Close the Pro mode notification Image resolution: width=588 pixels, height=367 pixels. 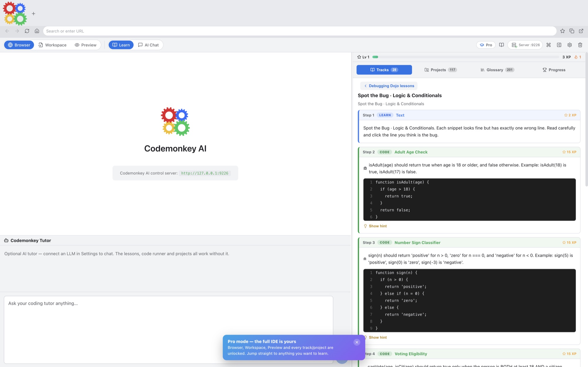[x=357, y=342]
